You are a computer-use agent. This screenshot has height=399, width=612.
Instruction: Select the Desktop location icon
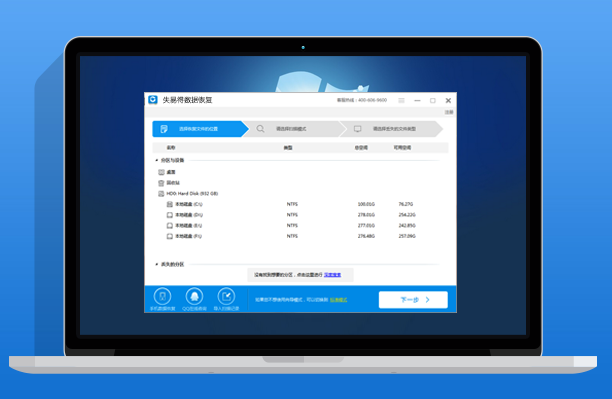(161, 172)
